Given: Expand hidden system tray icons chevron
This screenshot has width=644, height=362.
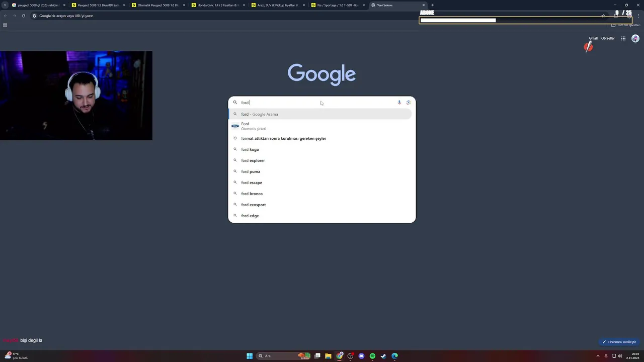Looking at the screenshot, I should (x=598, y=356).
